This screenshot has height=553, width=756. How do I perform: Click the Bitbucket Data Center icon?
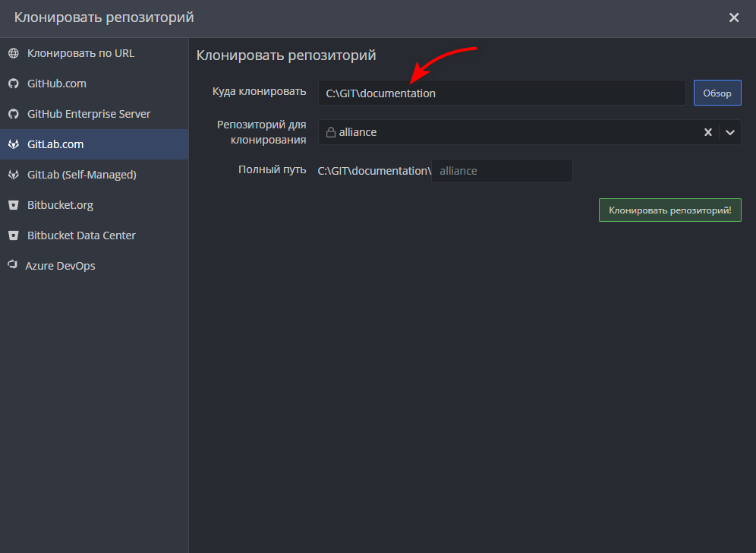click(12, 235)
